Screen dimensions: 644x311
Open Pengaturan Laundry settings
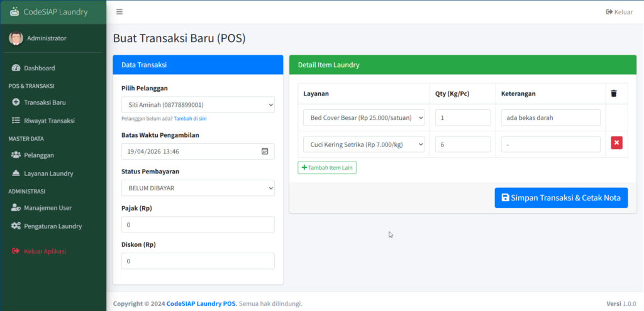pyautogui.click(x=53, y=226)
